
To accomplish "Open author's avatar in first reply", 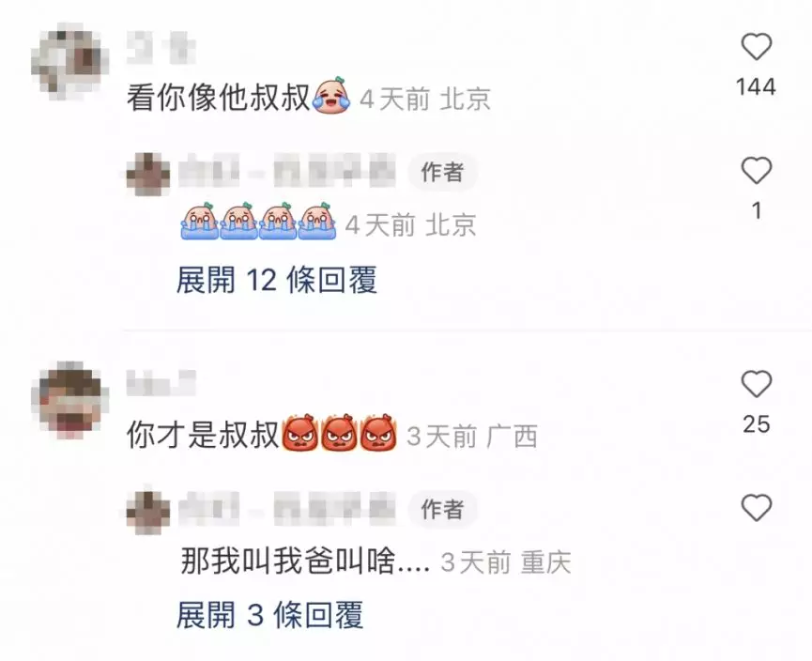I will tap(148, 174).
